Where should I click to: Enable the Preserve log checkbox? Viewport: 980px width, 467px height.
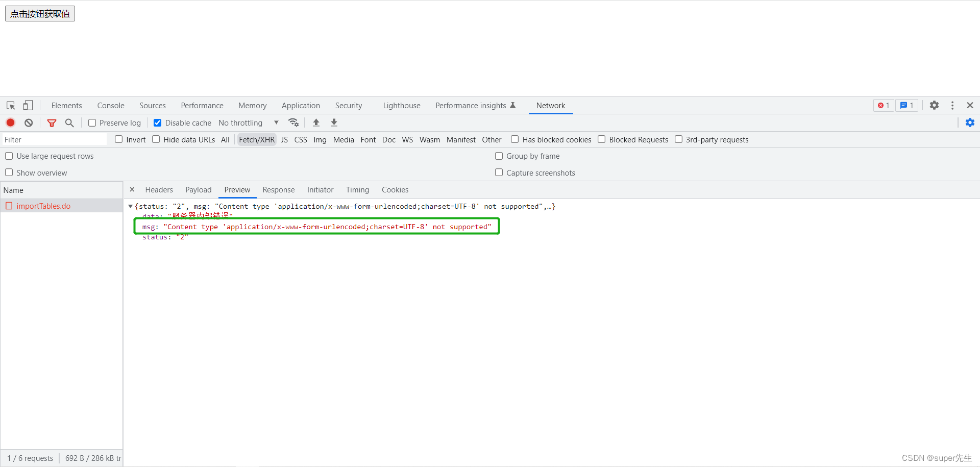click(x=92, y=122)
